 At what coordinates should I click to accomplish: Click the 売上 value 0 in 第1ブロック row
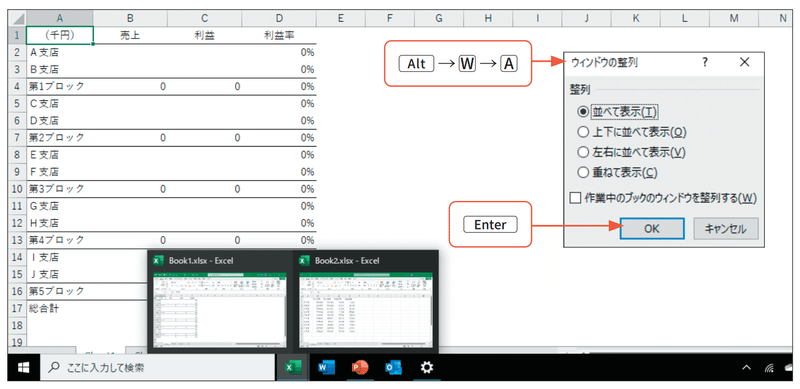click(x=130, y=86)
